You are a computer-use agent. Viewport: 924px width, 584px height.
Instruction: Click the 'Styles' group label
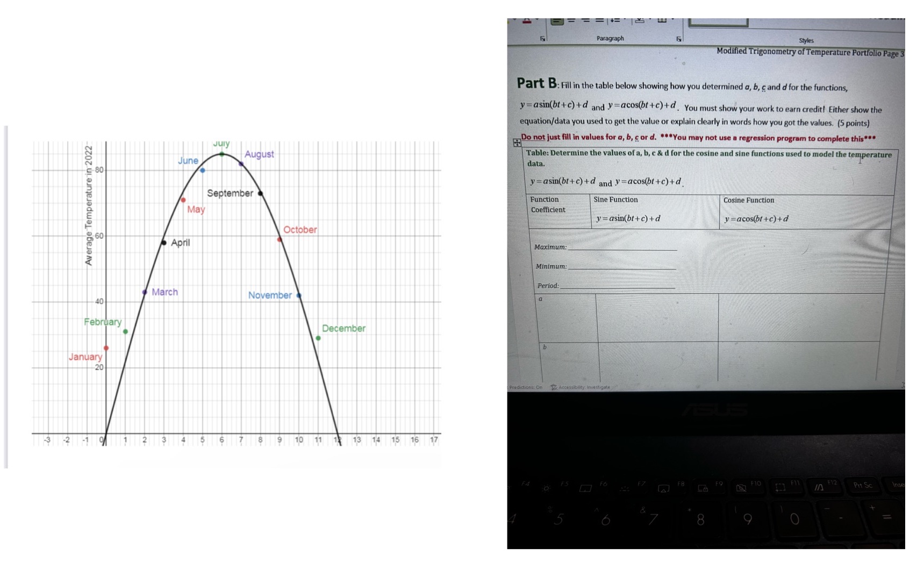(x=806, y=41)
